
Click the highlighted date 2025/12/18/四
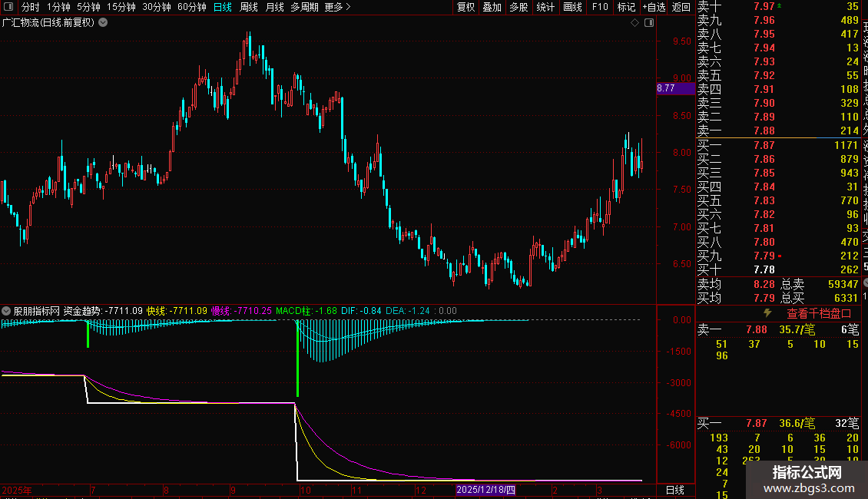click(485, 490)
